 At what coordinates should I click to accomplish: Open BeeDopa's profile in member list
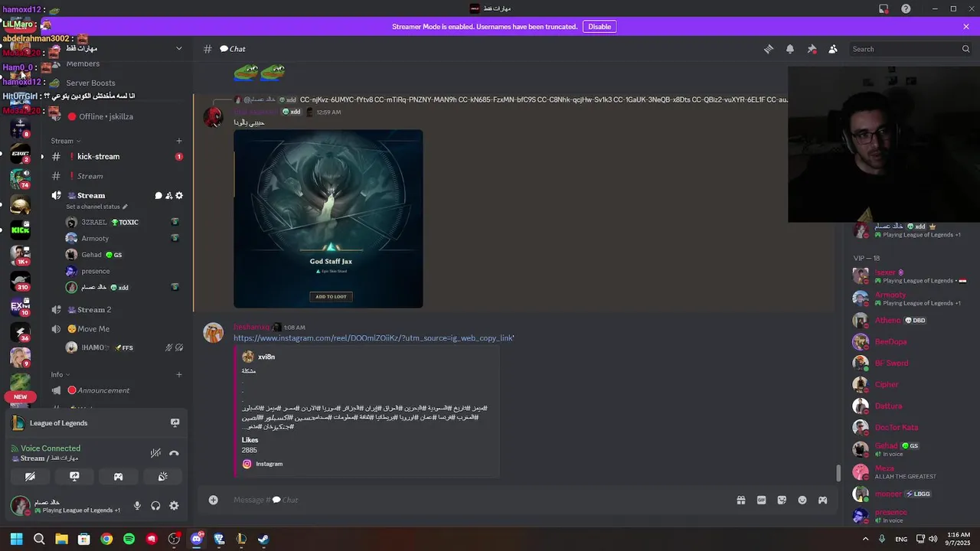click(x=891, y=342)
